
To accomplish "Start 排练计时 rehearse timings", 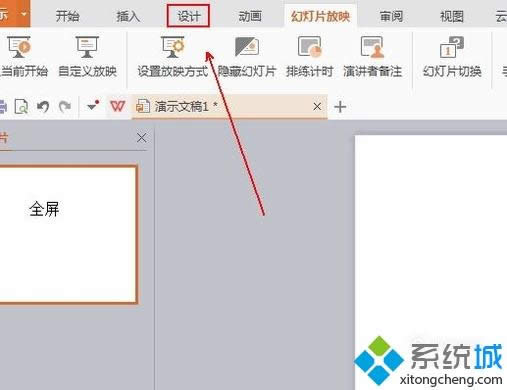I will point(309,57).
